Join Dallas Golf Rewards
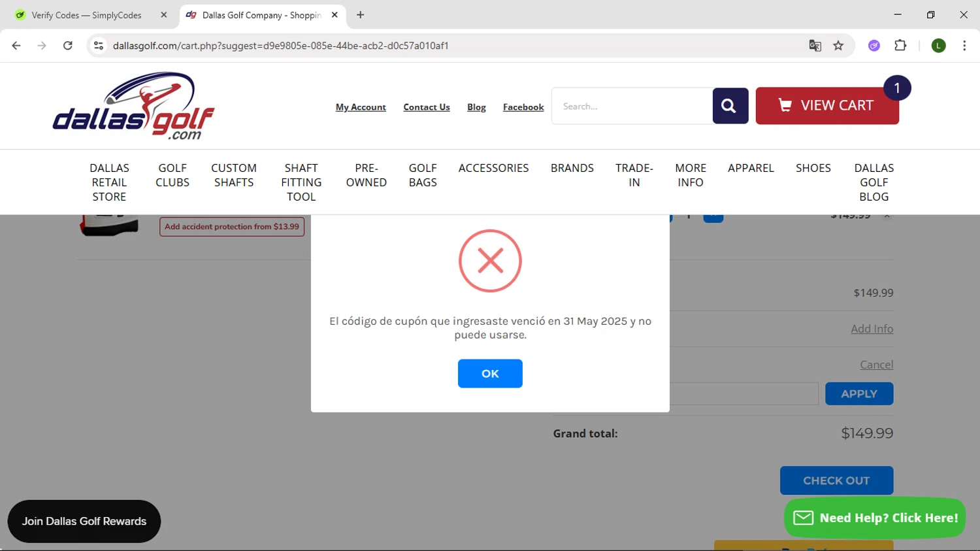This screenshot has height=551, width=980. coord(84,522)
